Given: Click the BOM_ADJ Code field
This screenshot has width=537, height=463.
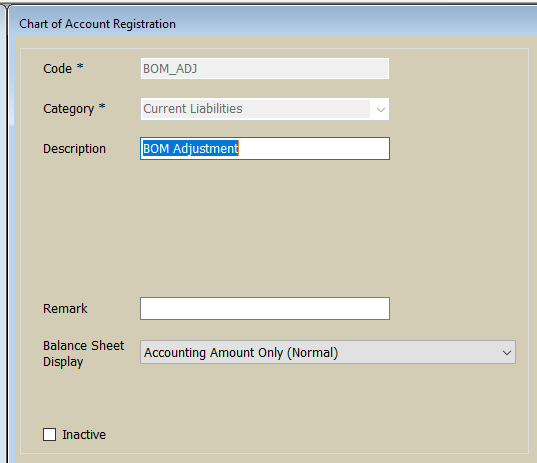Looking at the screenshot, I should (x=264, y=68).
